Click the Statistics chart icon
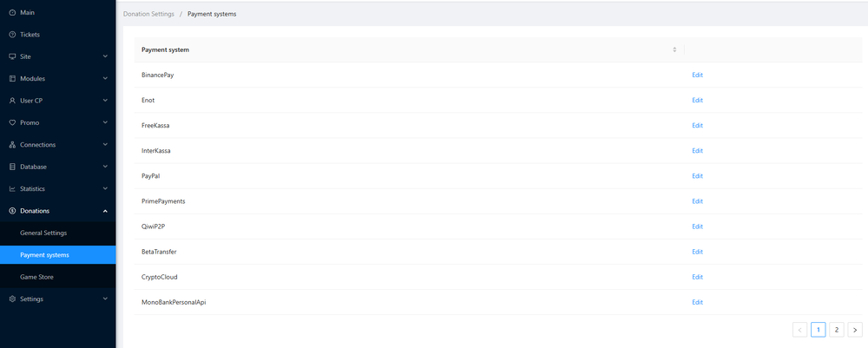The image size is (868, 348). [12, 188]
